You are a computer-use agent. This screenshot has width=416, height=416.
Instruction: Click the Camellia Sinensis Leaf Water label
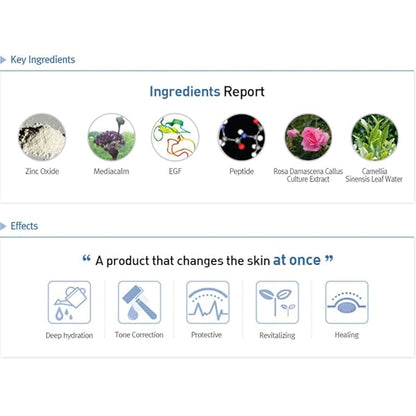374,175
